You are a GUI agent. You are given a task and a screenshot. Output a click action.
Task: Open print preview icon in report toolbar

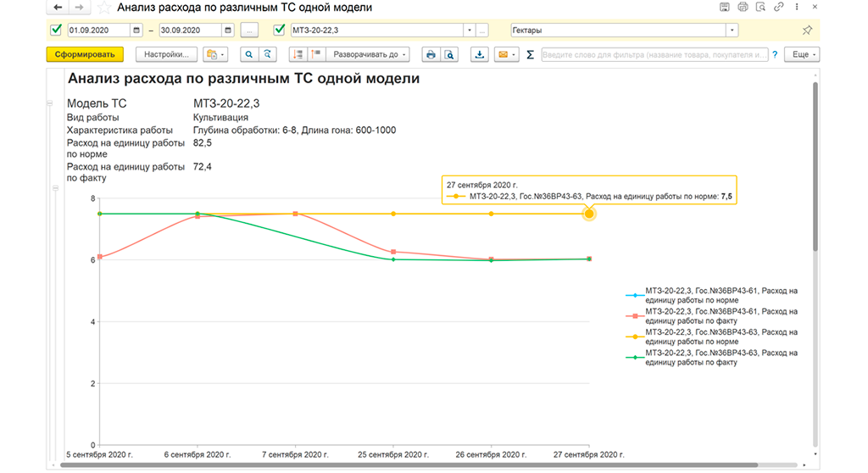(x=449, y=54)
